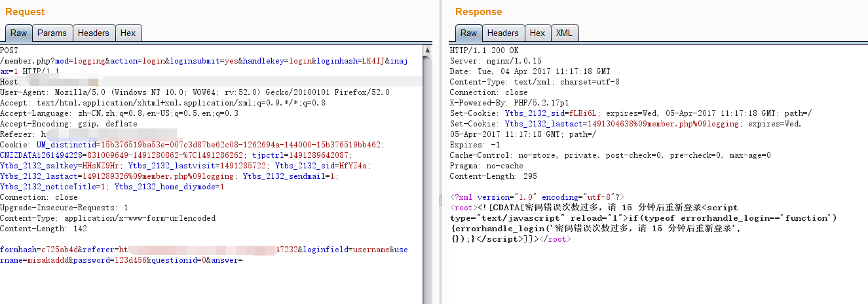Open the Request Headers tab
The width and height of the screenshot is (868, 304).
click(94, 33)
